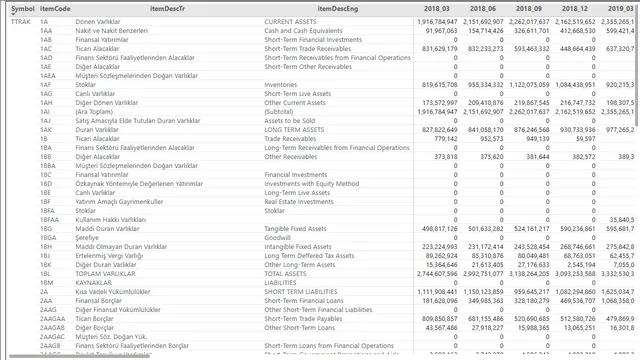
Task: Select the 'Şerefiye' cell
Action: coord(87,238)
